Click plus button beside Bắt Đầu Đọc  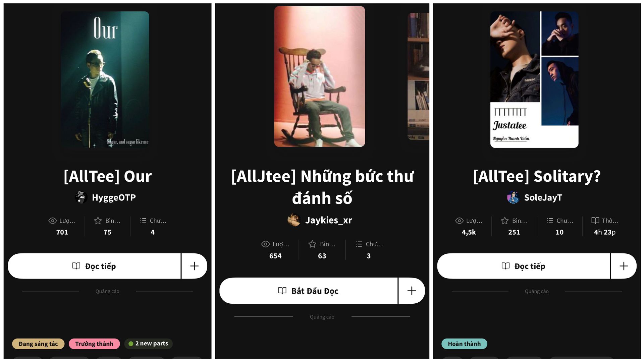click(412, 291)
